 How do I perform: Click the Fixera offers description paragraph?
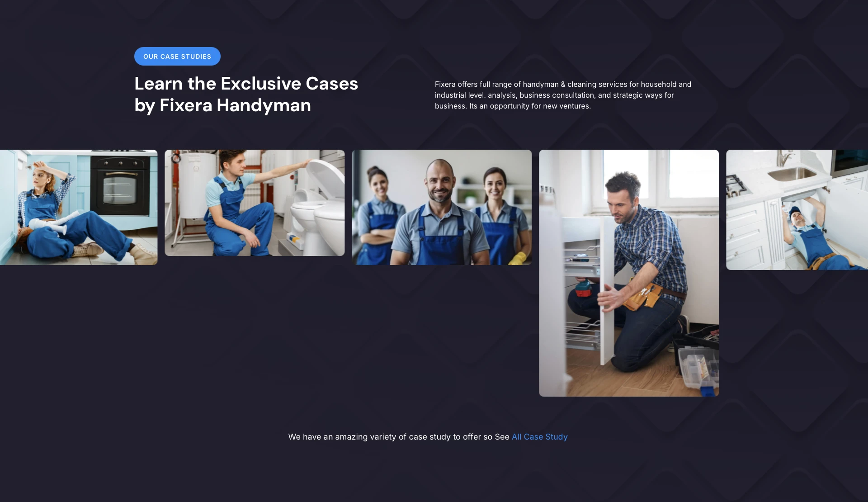563,95
